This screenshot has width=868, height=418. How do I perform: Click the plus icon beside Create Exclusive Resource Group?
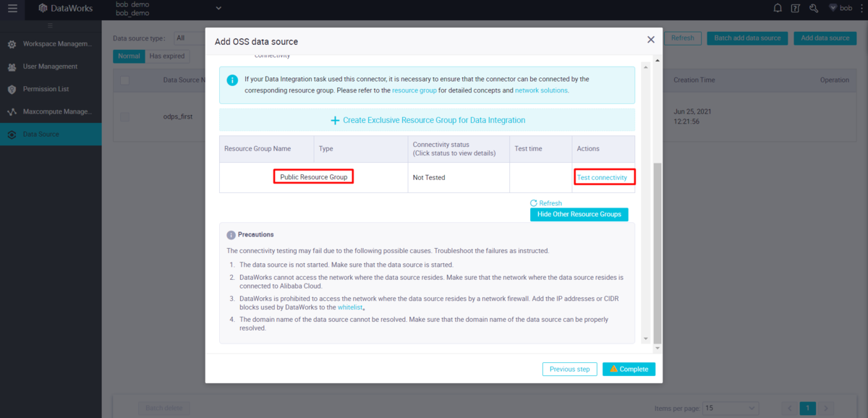coord(335,120)
